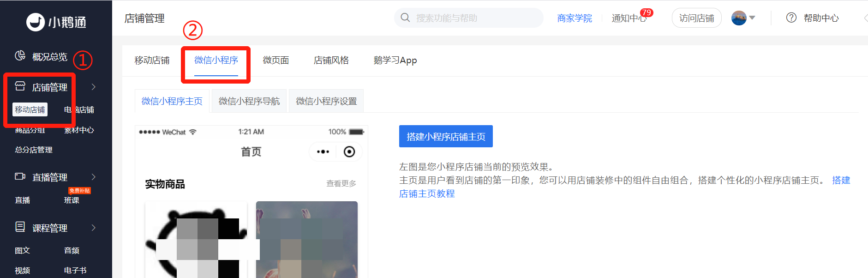This screenshot has width=868, height=278.
Task: Open 素材中心 in the sidebar
Action: [79, 130]
